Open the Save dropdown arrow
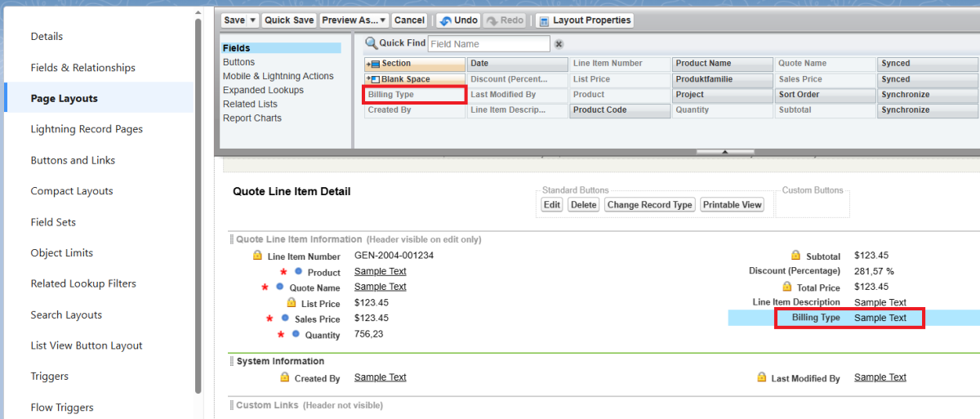Viewport: 980px width, 419px height. 252,20
